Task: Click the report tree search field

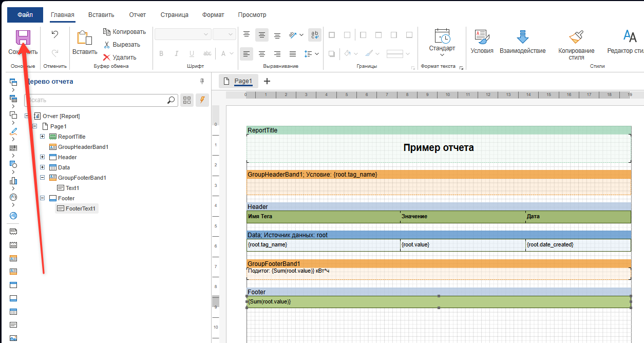Action: pyautogui.click(x=98, y=100)
